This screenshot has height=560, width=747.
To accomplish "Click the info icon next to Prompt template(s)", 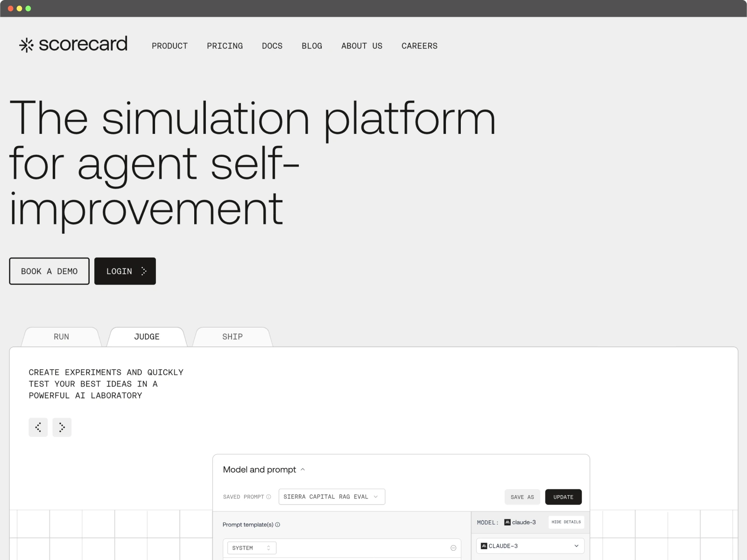I will (278, 525).
